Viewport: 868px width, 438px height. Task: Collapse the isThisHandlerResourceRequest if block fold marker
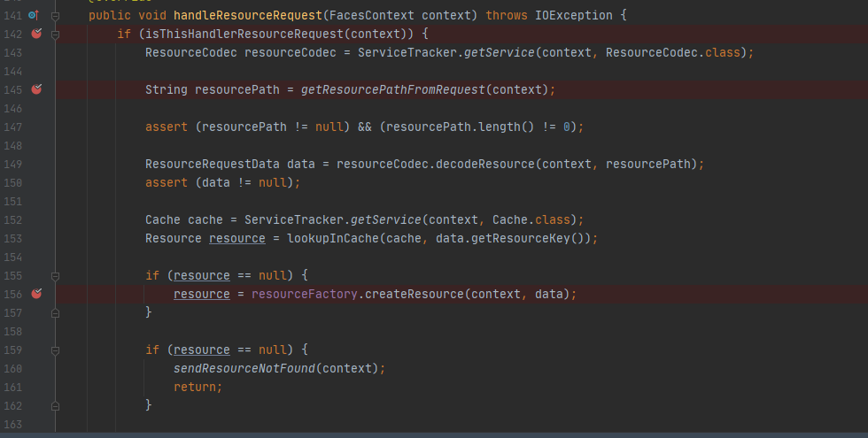pos(55,34)
